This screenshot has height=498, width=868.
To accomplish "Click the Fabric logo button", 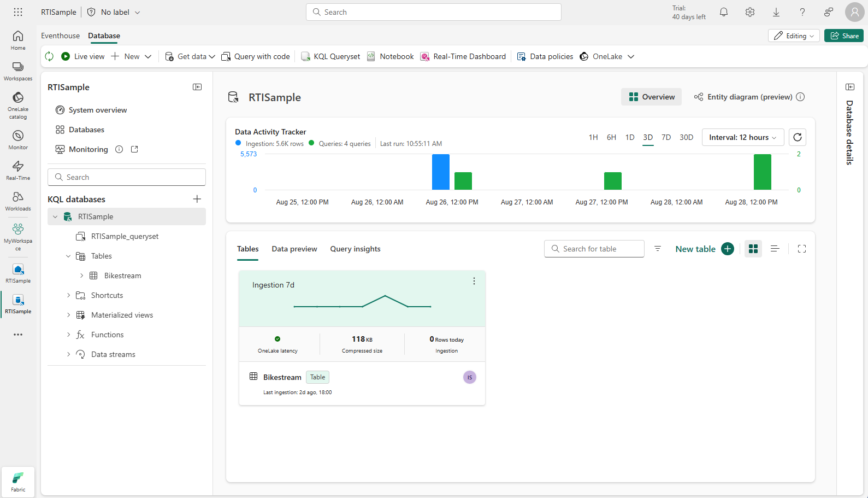I will click(18, 482).
